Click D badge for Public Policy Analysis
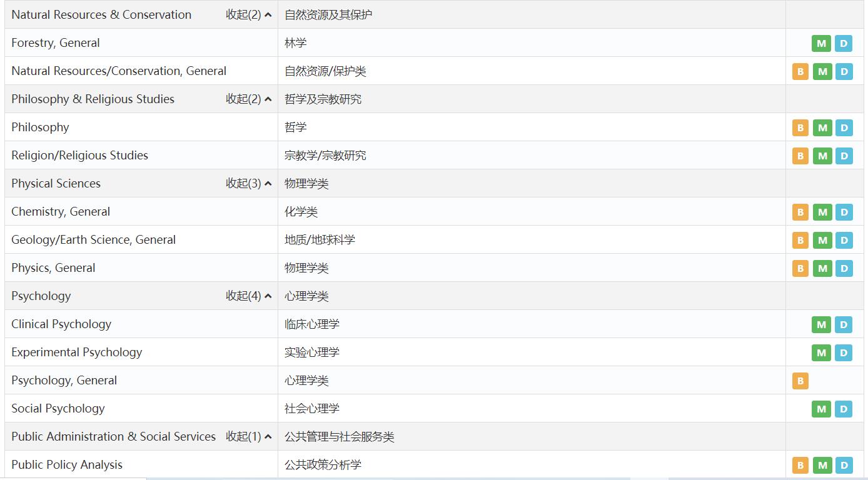The width and height of the screenshot is (868, 480). (x=844, y=465)
